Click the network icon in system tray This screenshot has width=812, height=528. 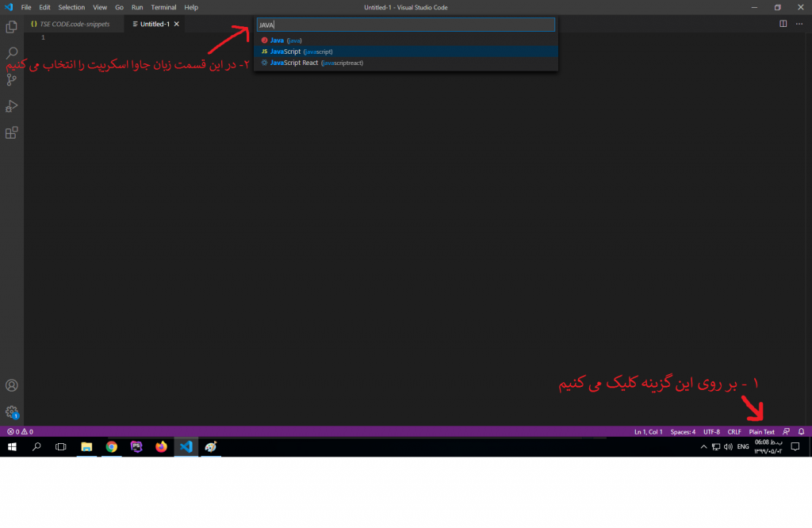point(716,446)
